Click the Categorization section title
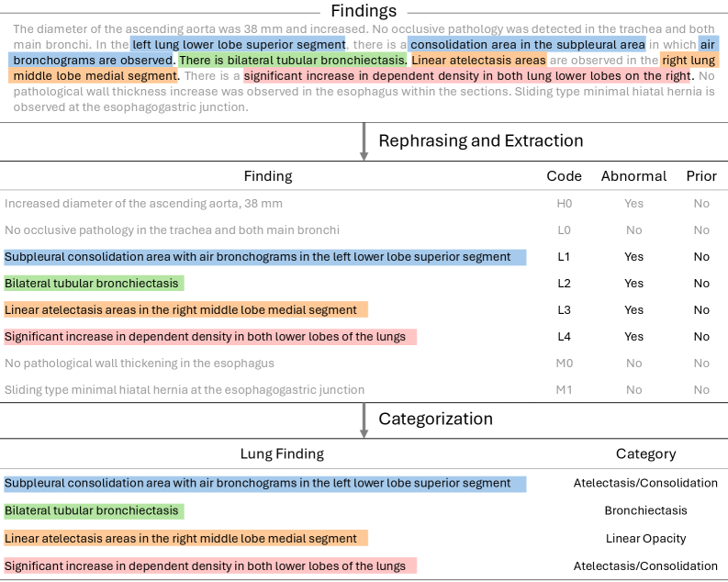This screenshot has width=728, height=582. [435, 419]
